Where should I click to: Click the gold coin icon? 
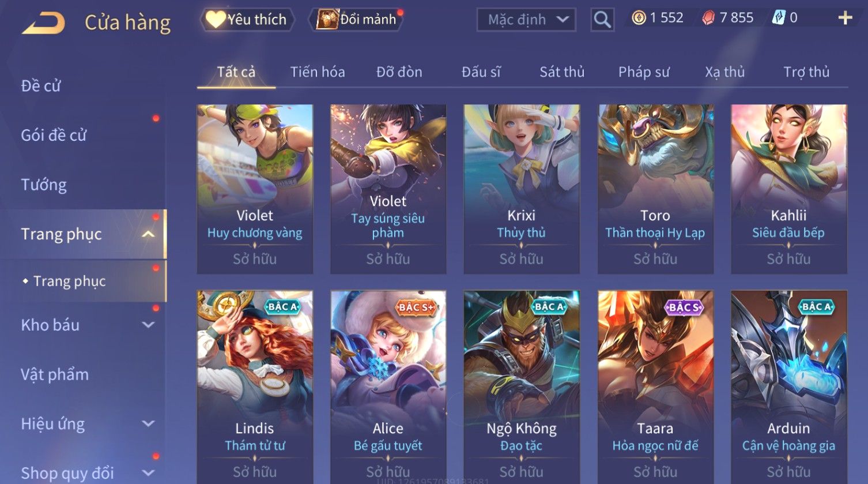click(x=639, y=18)
